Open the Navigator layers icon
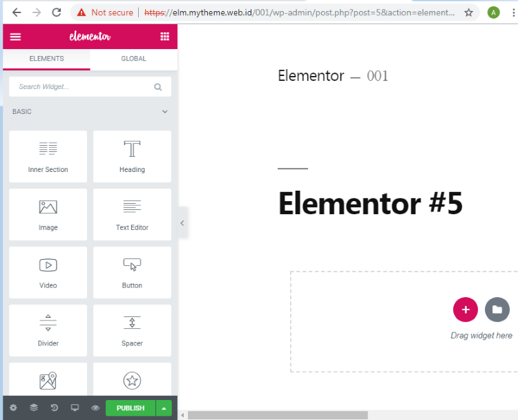Image resolution: width=518 pixels, height=420 pixels. [x=34, y=408]
